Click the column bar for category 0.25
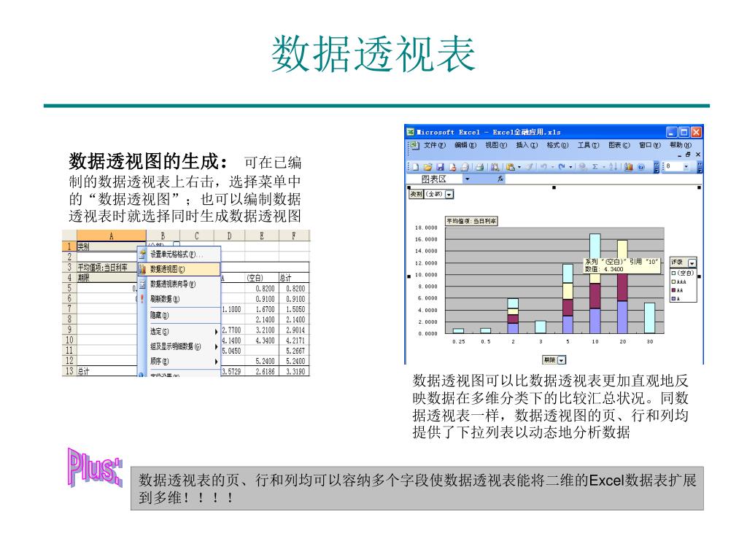The width and height of the screenshot is (747, 560). click(458, 331)
